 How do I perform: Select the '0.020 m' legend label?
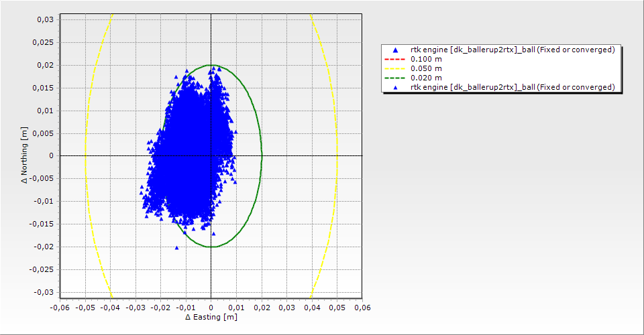click(427, 78)
